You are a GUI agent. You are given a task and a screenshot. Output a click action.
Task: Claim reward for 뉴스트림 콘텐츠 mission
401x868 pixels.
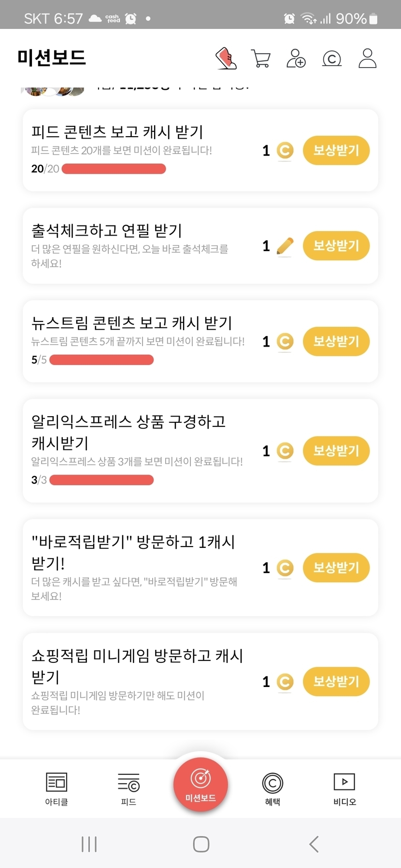tap(336, 341)
